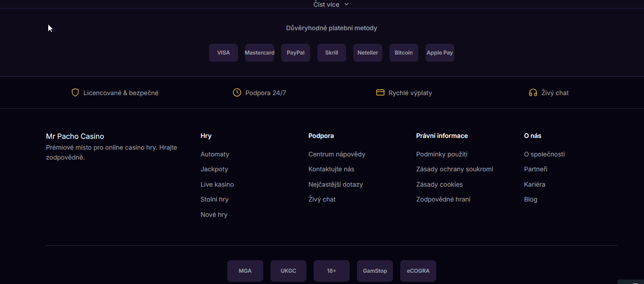This screenshot has width=644, height=284.
Task: Select the PayPal payment badge
Action: pos(296,53)
